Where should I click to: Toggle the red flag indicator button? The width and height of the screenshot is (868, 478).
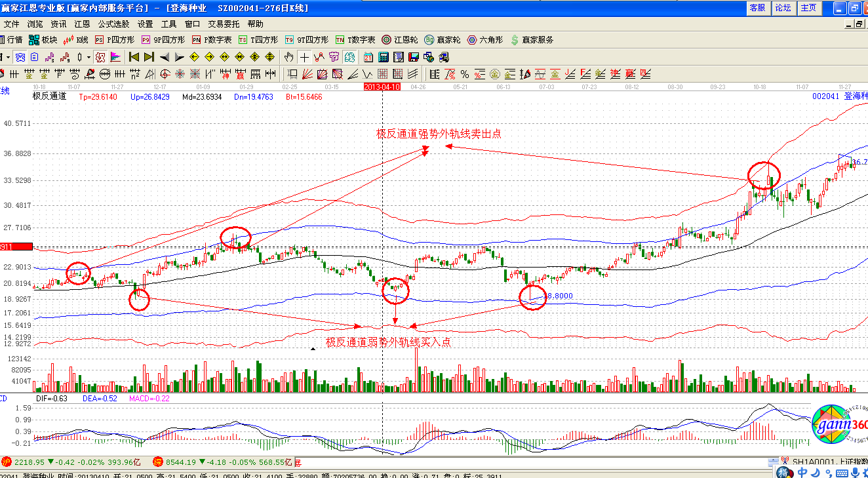click(x=115, y=57)
